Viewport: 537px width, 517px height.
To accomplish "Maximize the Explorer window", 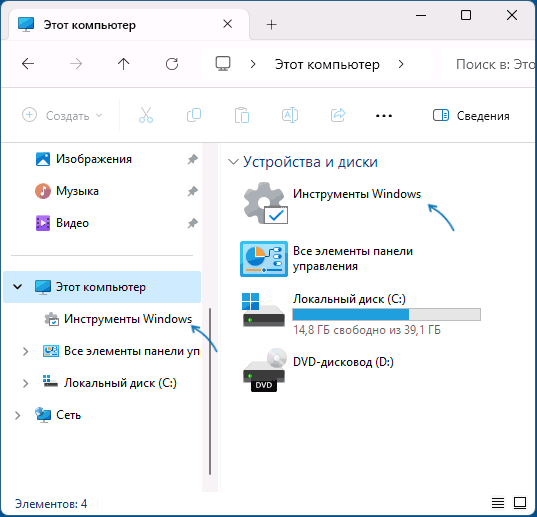I will [x=465, y=15].
